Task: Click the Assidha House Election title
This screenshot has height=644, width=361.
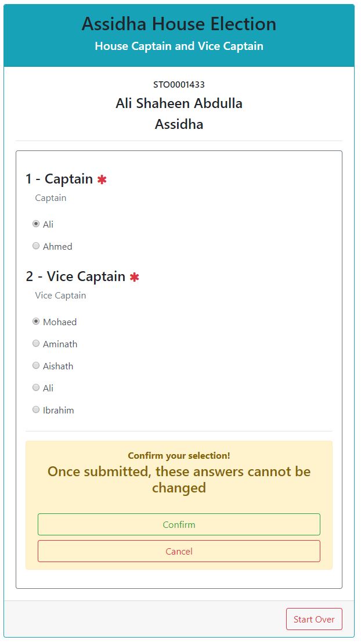Action: click(179, 24)
